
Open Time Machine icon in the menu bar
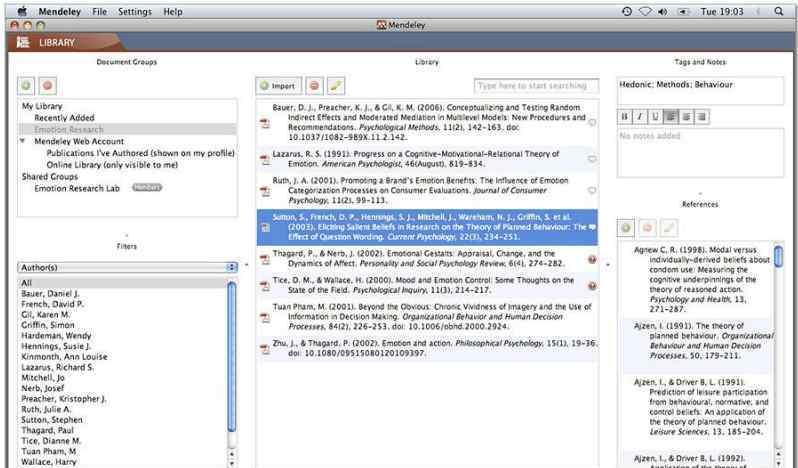point(626,11)
